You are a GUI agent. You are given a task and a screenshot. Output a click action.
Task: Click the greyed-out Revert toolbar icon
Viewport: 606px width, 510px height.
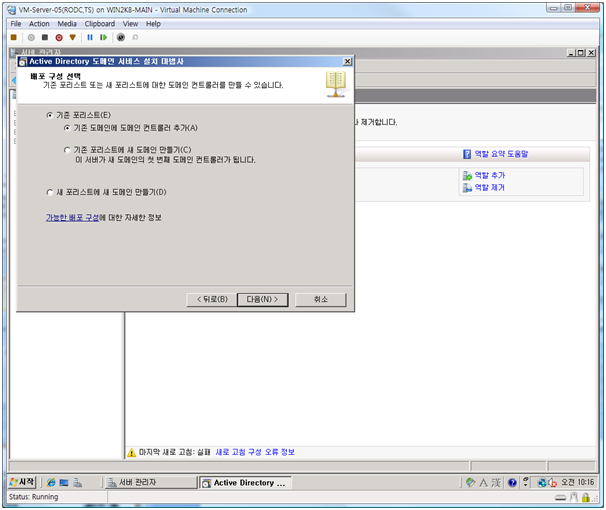click(135, 37)
